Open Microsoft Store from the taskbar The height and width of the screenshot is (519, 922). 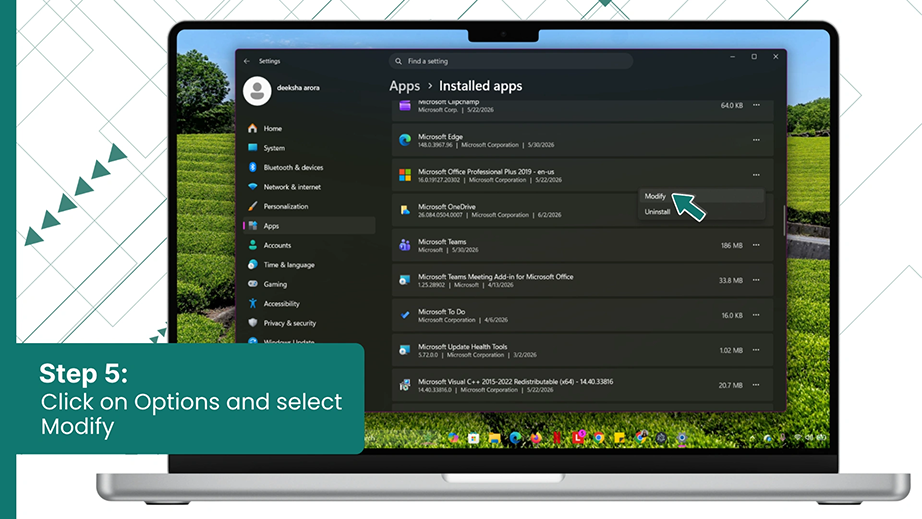(x=473, y=438)
